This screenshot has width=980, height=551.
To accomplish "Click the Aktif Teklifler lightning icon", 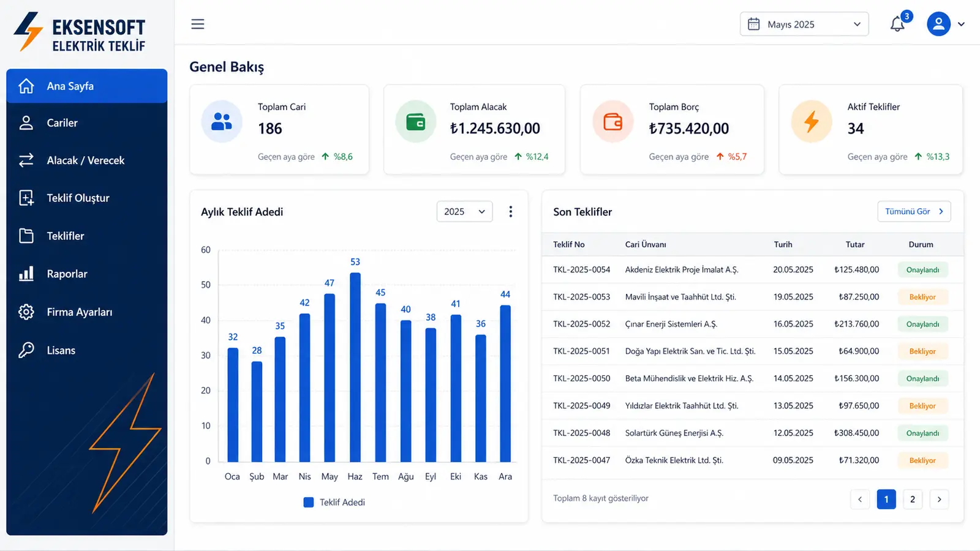I will 812,121.
